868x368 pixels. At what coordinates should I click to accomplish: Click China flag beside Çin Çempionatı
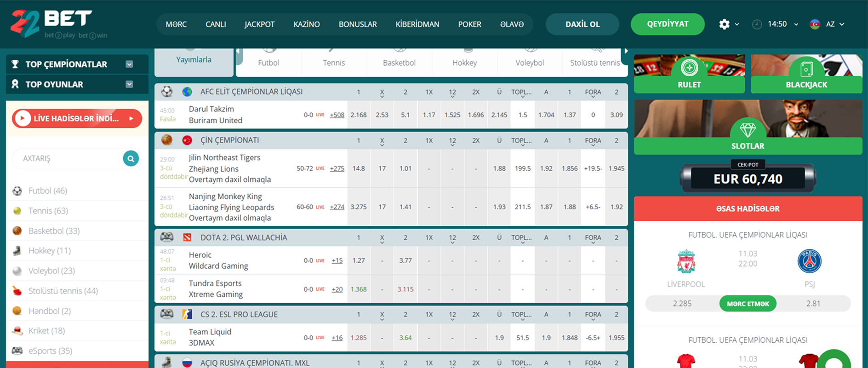pos(187,140)
